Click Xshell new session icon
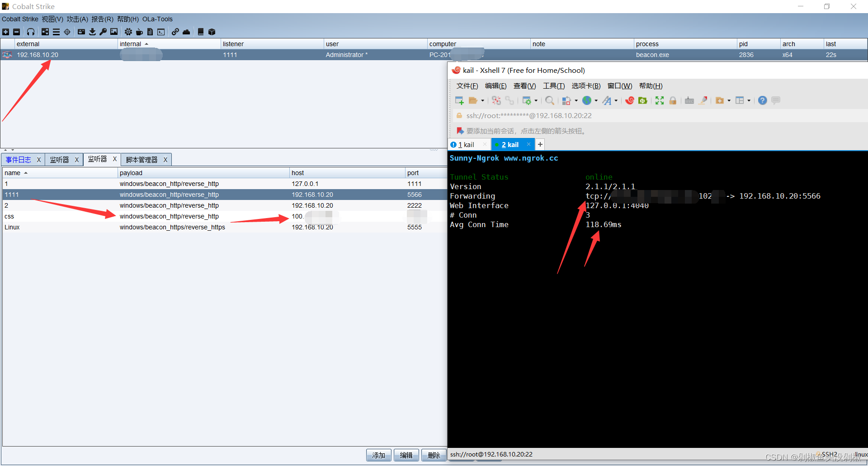Viewport: 868px width, 466px height. pyautogui.click(x=459, y=100)
